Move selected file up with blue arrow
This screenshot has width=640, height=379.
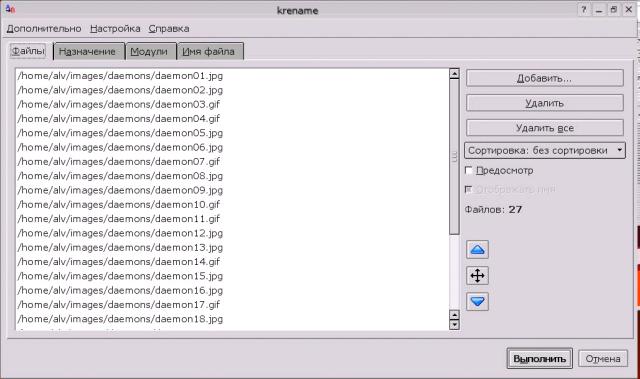[477, 250]
